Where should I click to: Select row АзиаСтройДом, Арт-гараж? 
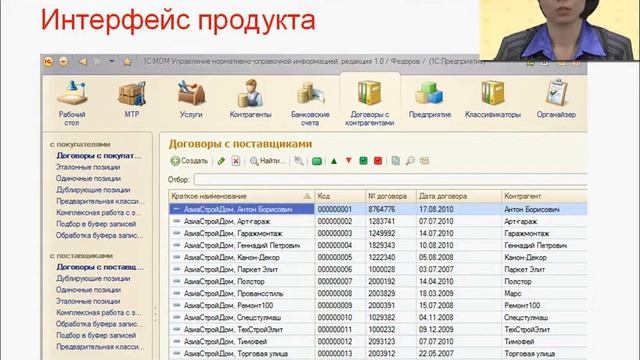click(x=378, y=221)
